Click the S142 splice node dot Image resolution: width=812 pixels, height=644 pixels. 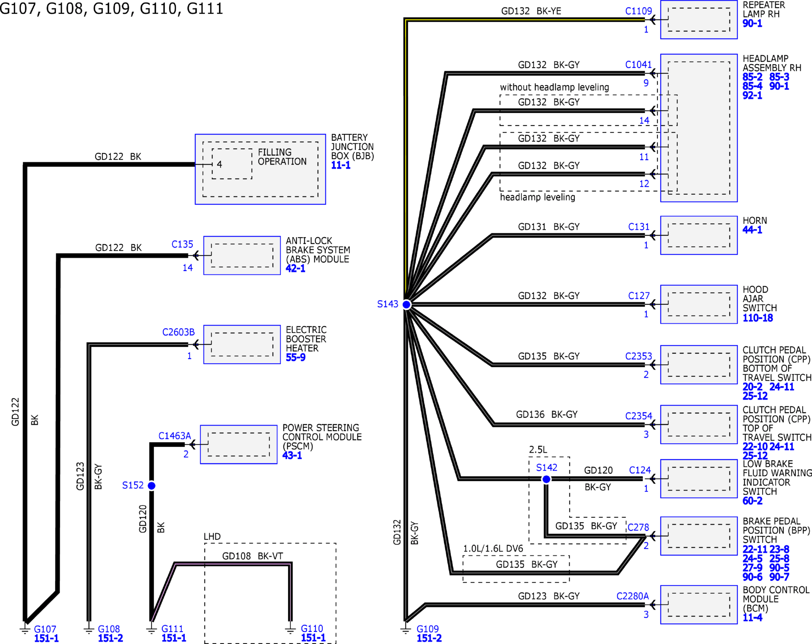546,479
